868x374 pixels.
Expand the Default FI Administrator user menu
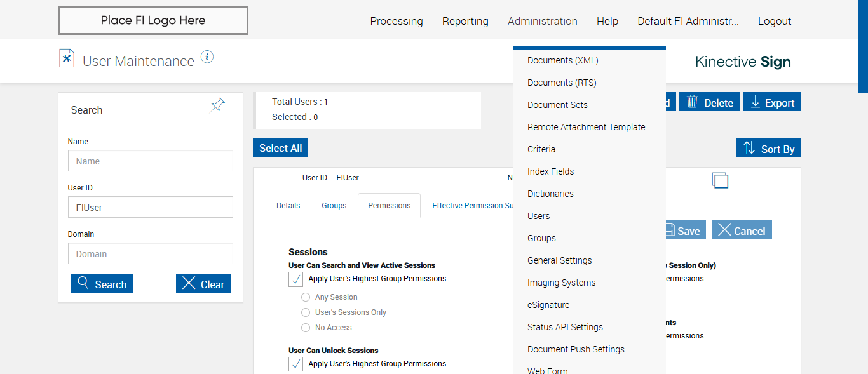click(688, 21)
